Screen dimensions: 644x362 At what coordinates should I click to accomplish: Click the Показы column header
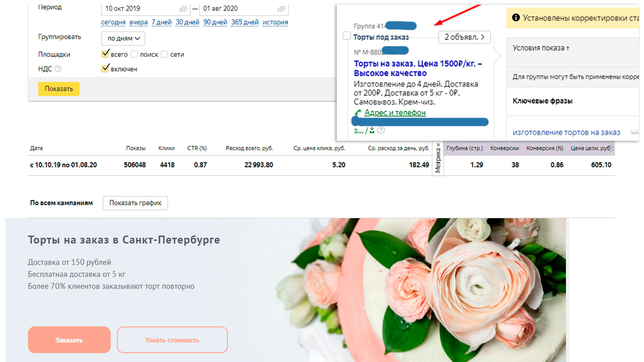coord(136,148)
